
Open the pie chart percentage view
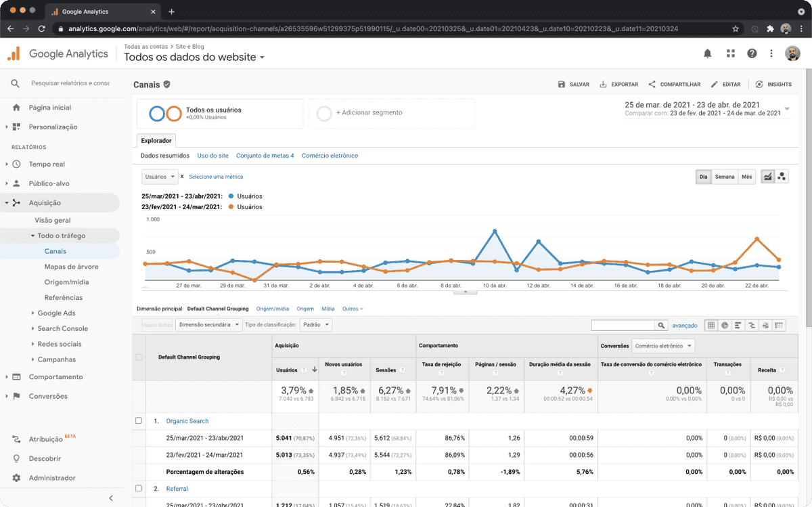(725, 326)
